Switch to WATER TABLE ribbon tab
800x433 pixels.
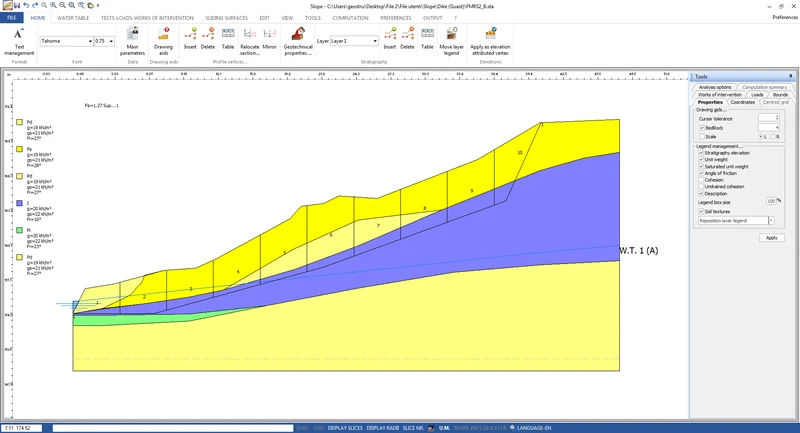(73, 18)
